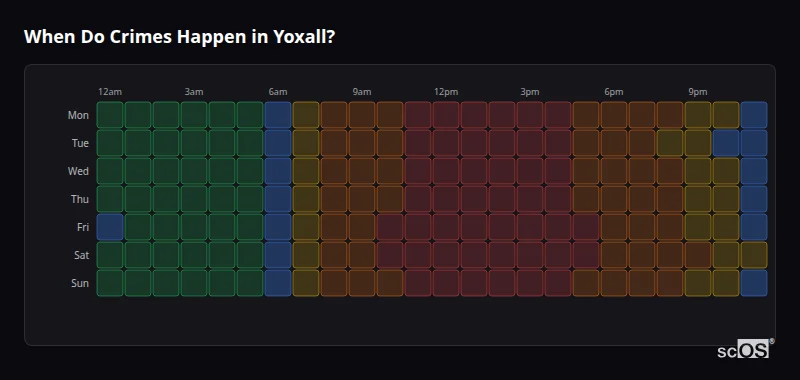The width and height of the screenshot is (800, 380).
Task: Select the Wednesday 12pm red cell
Action: point(446,171)
